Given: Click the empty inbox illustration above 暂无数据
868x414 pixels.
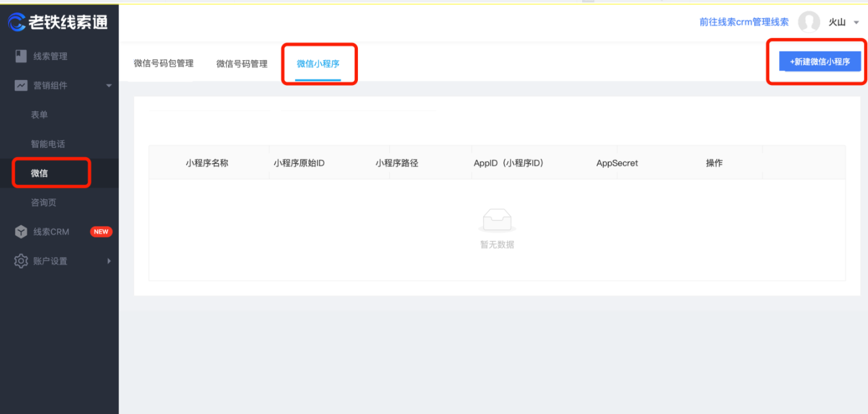Looking at the screenshot, I should point(496,219).
